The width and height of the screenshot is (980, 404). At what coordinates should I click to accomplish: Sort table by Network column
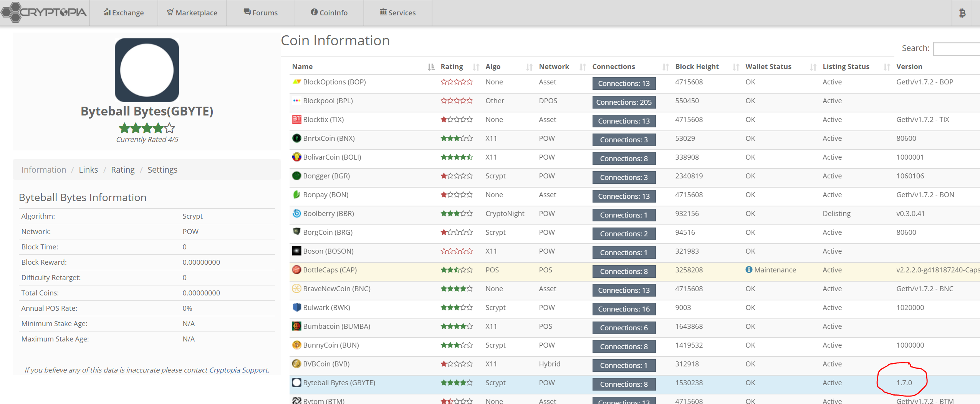point(562,66)
